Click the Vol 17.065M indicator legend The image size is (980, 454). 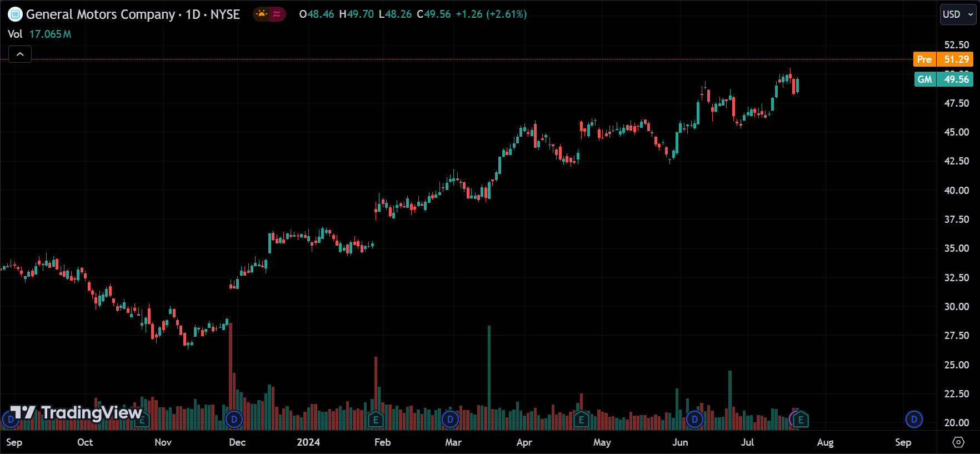click(x=39, y=34)
